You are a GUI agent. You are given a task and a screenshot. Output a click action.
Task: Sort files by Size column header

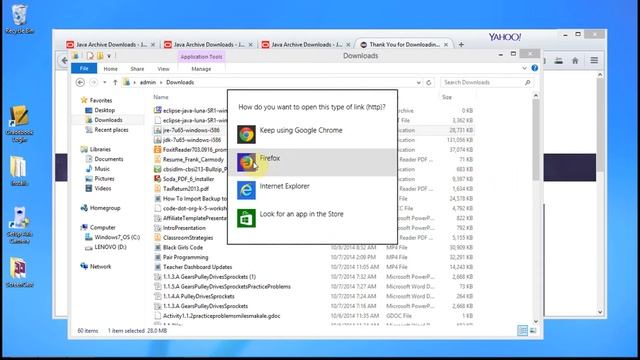(x=447, y=97)
